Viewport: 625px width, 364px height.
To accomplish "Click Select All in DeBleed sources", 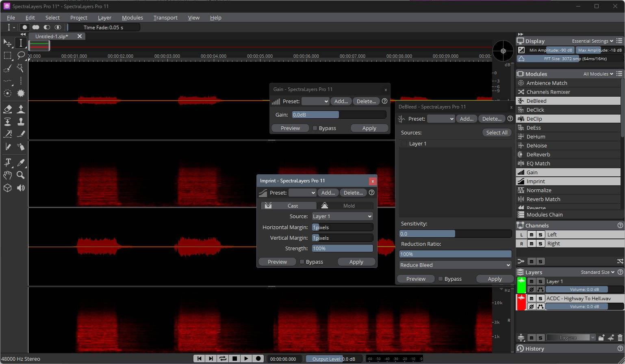I will (497, 132).
